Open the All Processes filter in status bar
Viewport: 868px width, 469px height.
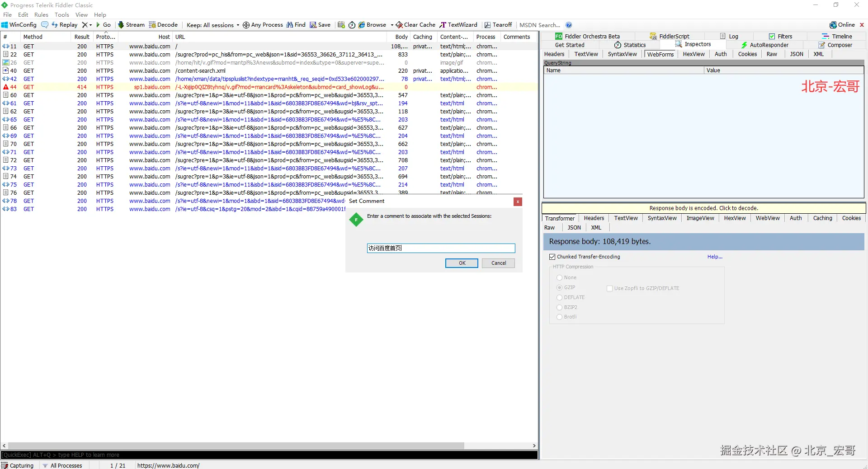pyautogui.click(x=62, y=465)
